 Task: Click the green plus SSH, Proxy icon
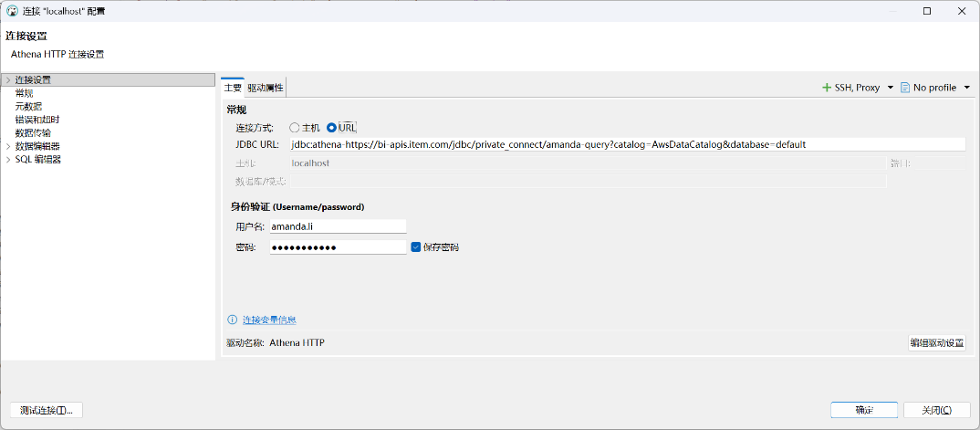[827, 89]
